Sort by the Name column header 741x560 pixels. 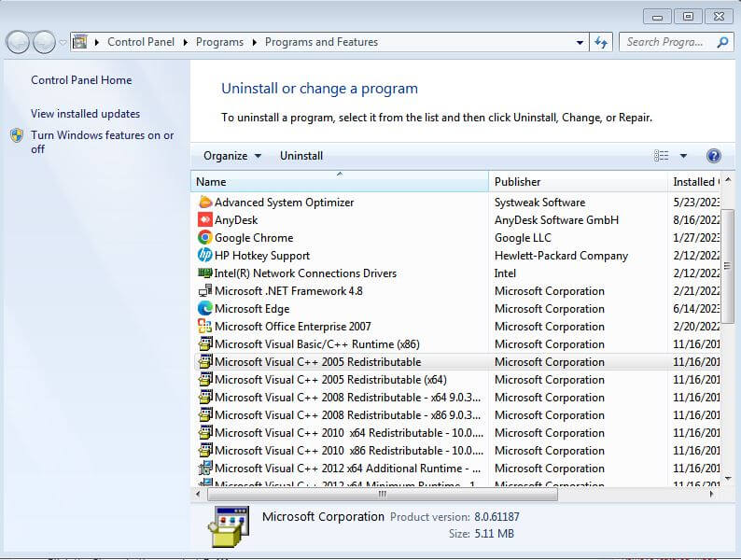(340, 181)
